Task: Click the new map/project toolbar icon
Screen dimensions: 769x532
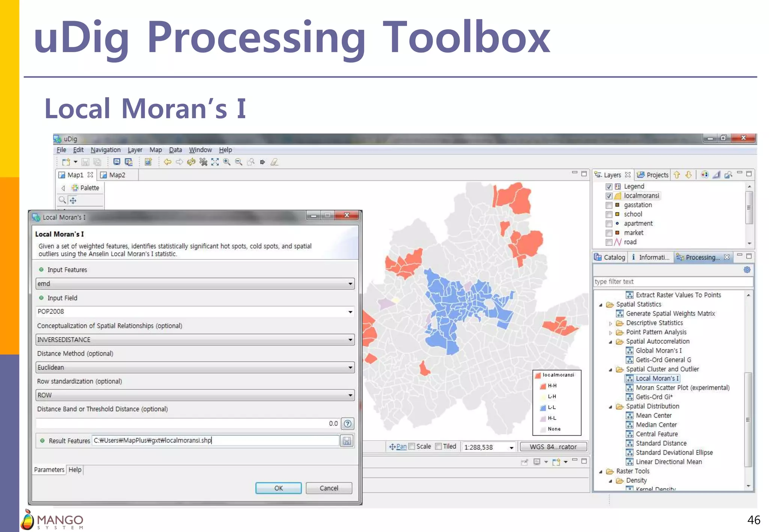Action: click(x=66, y=162)
